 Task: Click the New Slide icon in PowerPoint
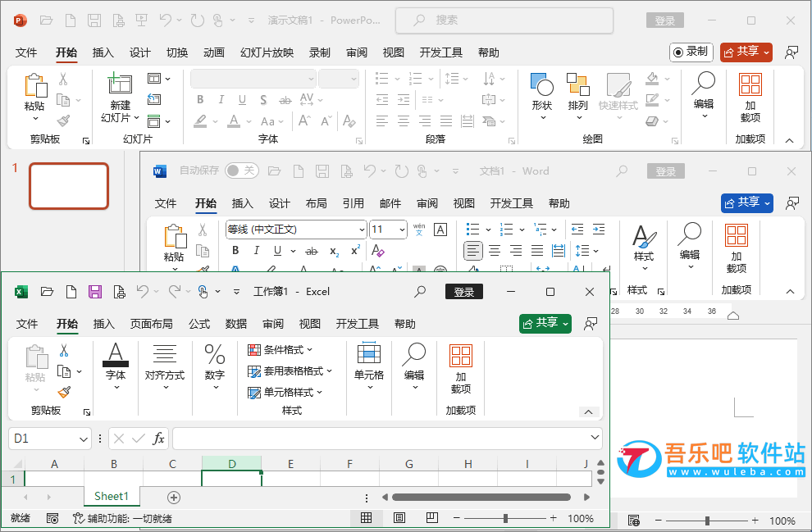[120, 84]
